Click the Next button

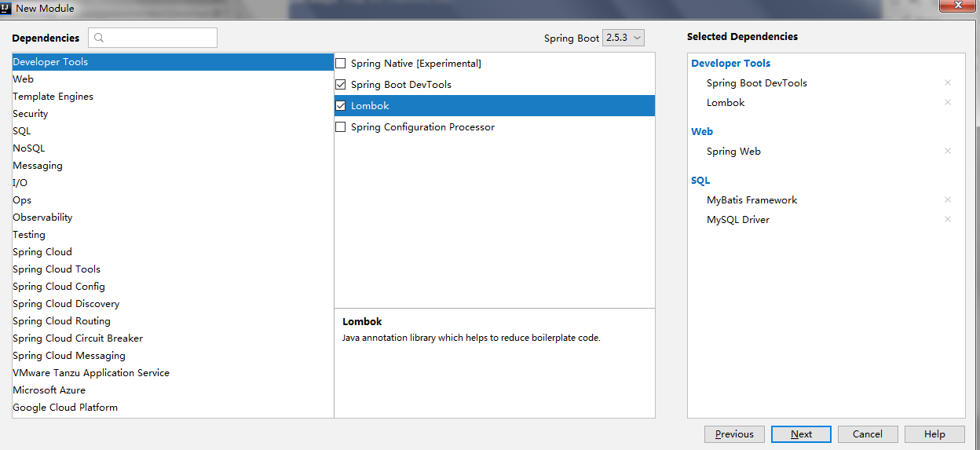(x=801, y=434)
